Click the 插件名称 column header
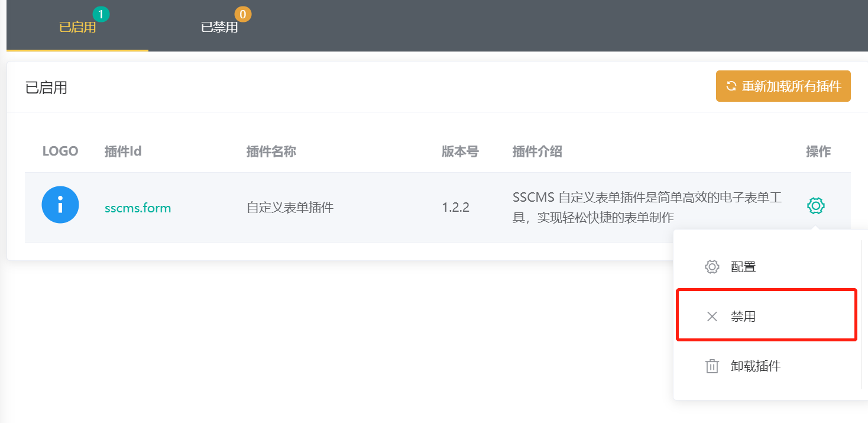 271,151
